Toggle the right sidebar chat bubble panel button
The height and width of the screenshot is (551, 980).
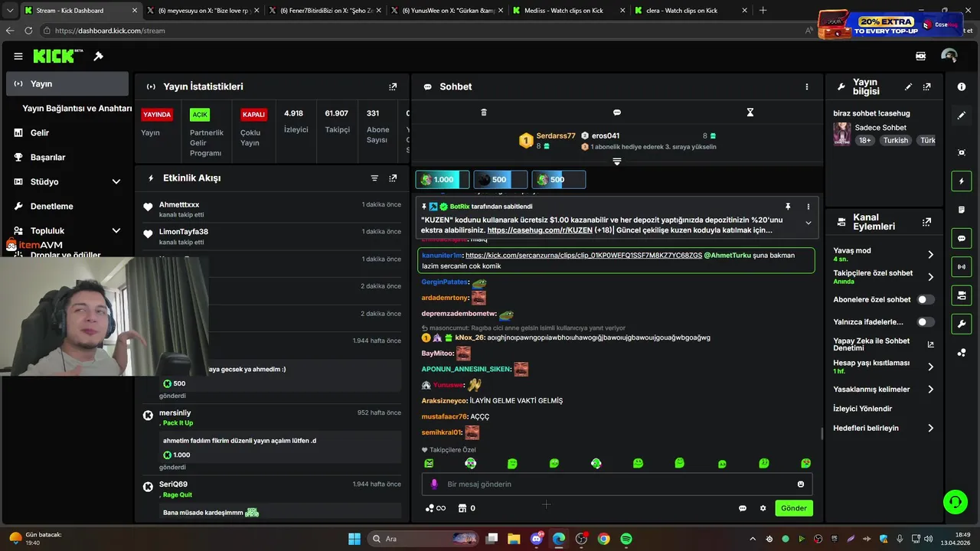click(962, 239)
